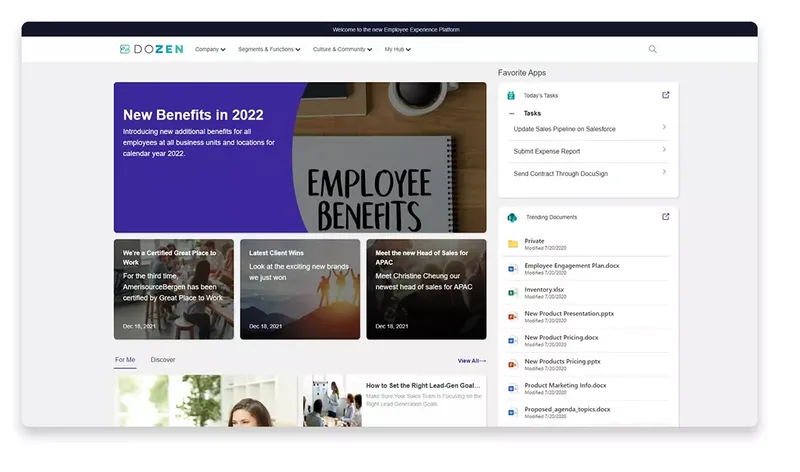The height and width of the screenshot is (472, 800).
Task: Click Word icon for Employee Engagement Plan.docx
Action: click(x=513, y=268)
